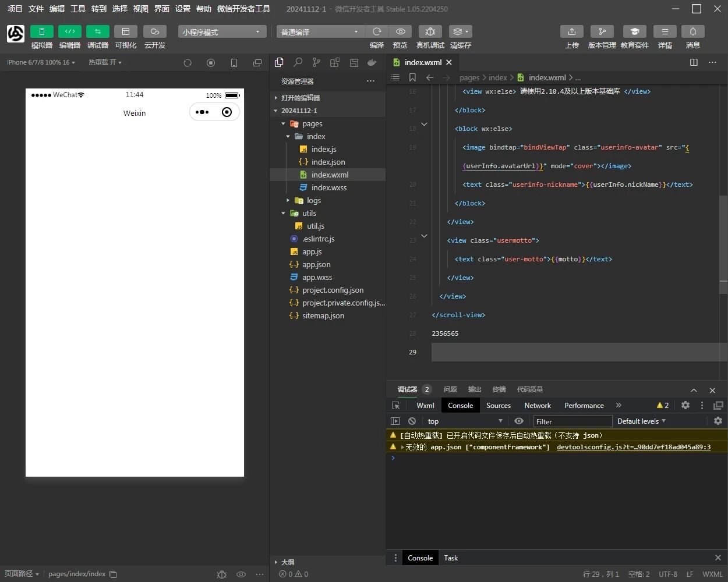Screen dimensions: 728x582
Task: Toggle the editor (编辑器) panel
Action: [x=69, y=31]
